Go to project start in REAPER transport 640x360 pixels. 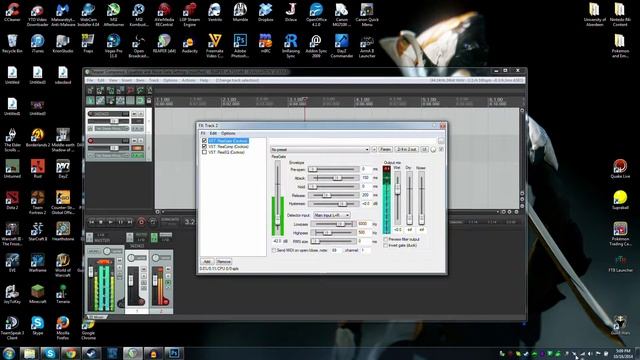[91, 222]
